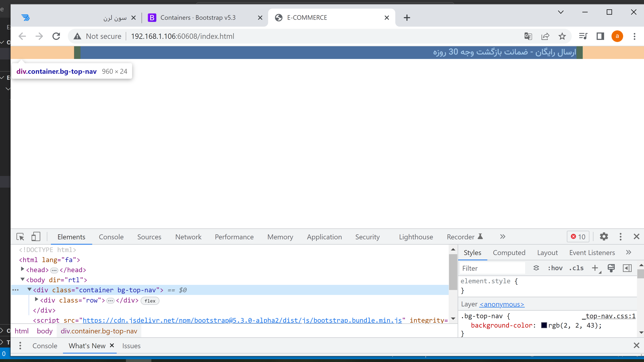
Task: Switch to the Sources tab
Action: point(149,237)
